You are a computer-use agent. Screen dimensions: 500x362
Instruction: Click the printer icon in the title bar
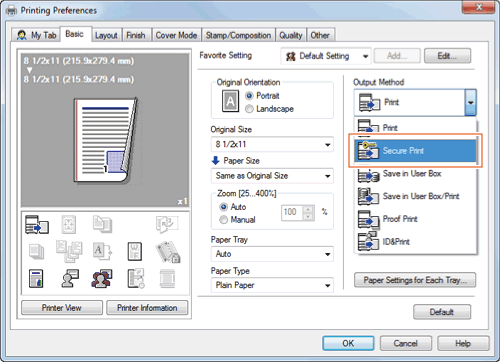[x=11, y=11]
